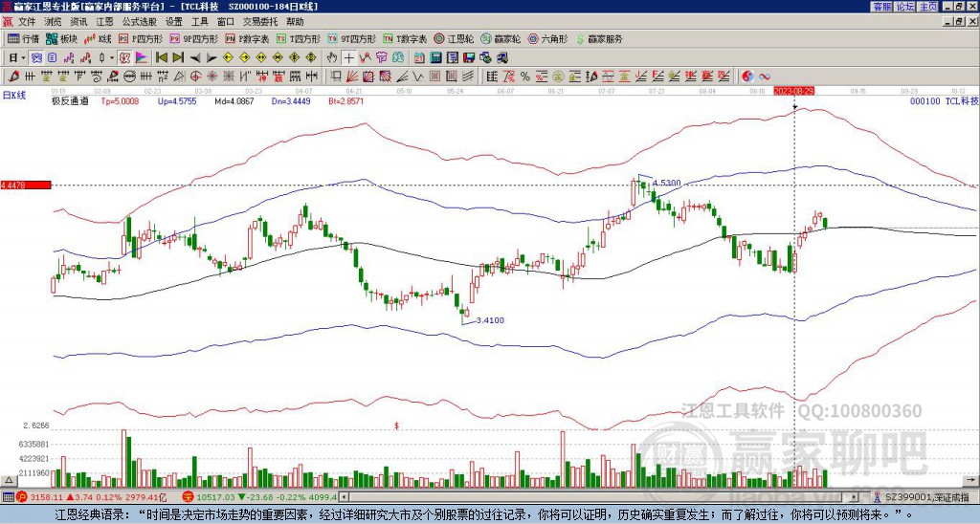The width and height of the screenshot is (980, 524).
Task: Switch to K线 chart view
Action: click(x=98, y=39)
